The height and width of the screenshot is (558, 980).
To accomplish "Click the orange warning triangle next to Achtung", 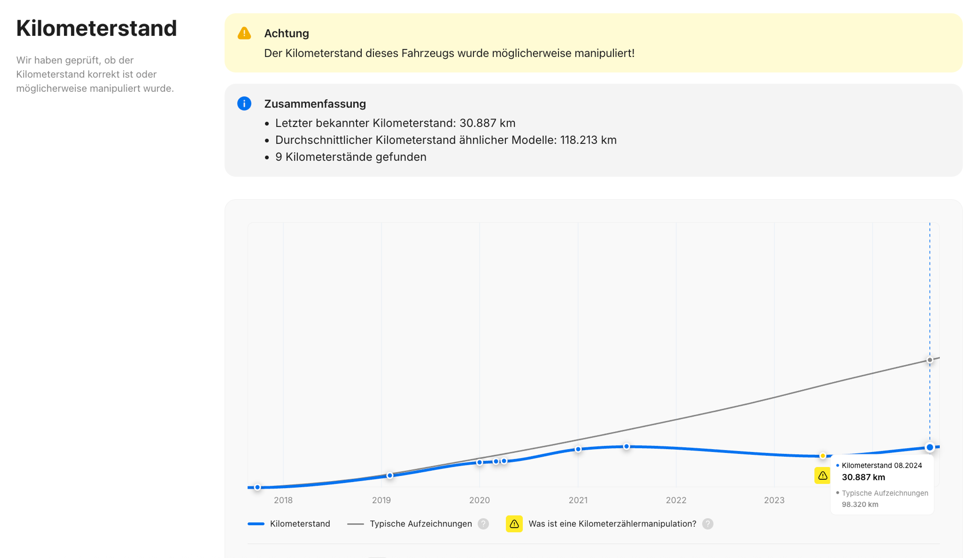I will [x=244, y=33].
